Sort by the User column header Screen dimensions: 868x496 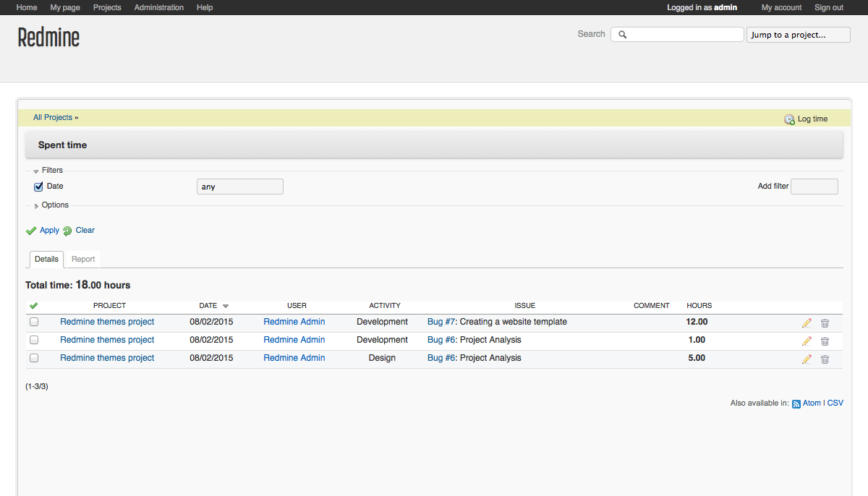[x=297, y=306]
